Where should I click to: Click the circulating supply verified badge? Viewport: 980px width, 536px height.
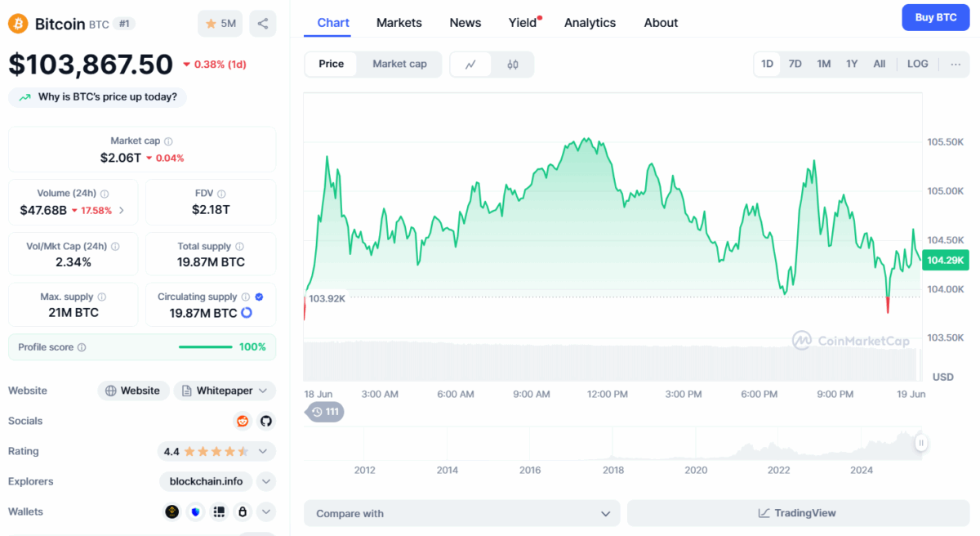[259, 297]
